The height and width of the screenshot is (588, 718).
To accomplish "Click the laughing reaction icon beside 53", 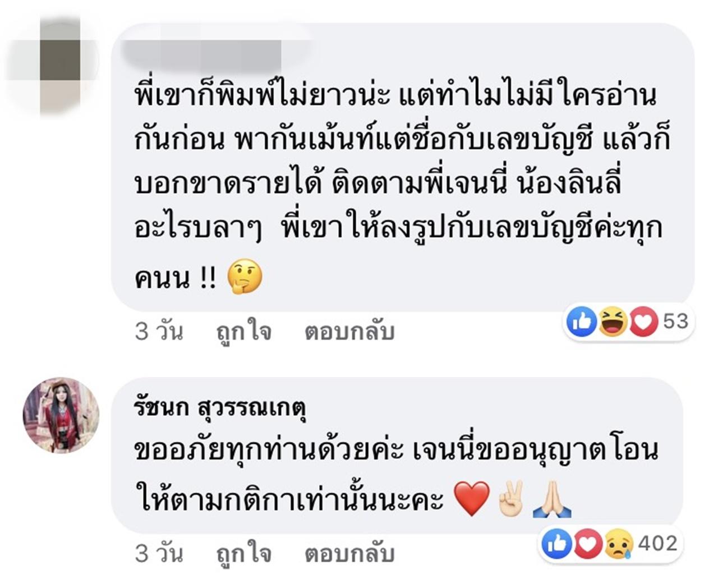I will click(x=613, y=322).
